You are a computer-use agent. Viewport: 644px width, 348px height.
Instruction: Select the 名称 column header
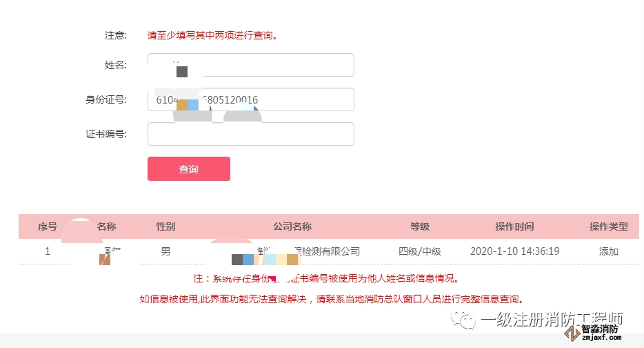pos(106,226)
